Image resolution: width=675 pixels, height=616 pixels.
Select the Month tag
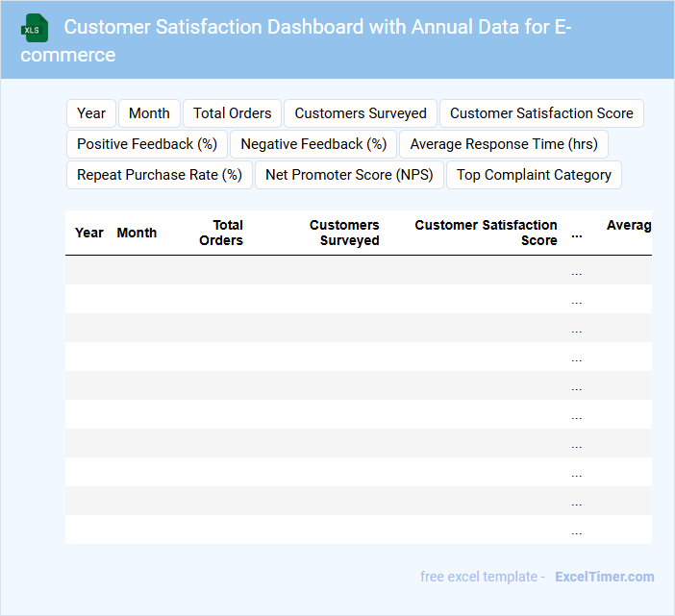(x=149, y=113)
